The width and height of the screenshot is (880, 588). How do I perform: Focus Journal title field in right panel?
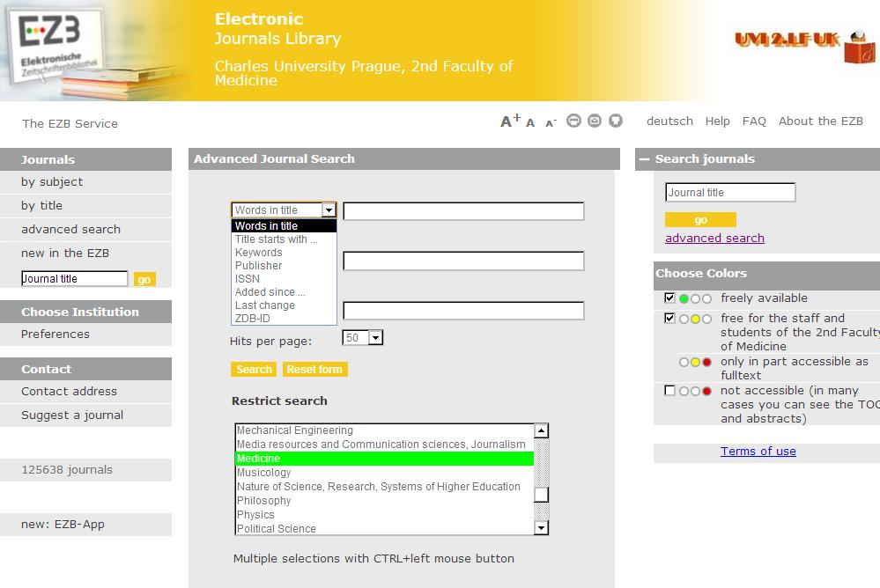pos(730,193)
